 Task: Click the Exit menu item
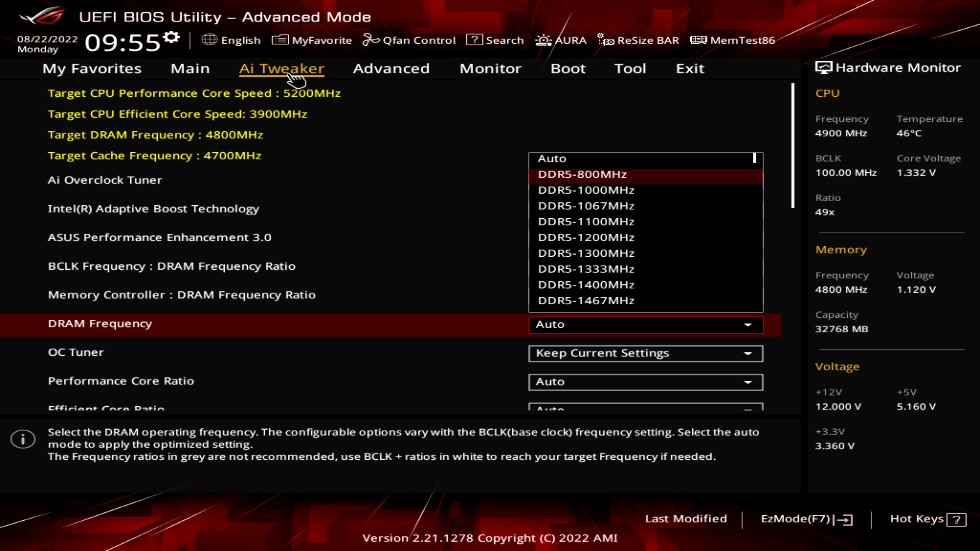pos(689,68)
